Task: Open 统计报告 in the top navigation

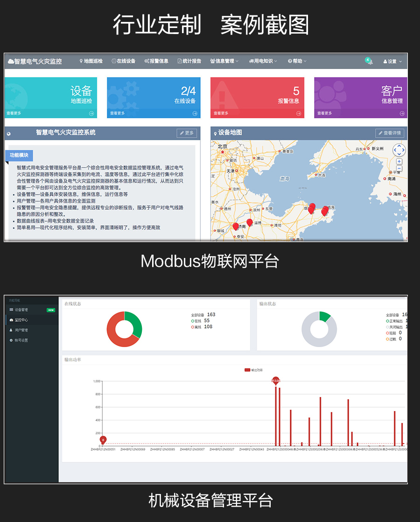Action: click(189, 61)
